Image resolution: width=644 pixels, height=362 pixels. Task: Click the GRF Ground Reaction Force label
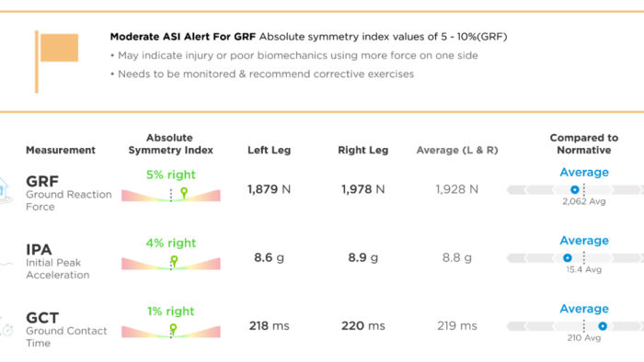pos(69,193)
